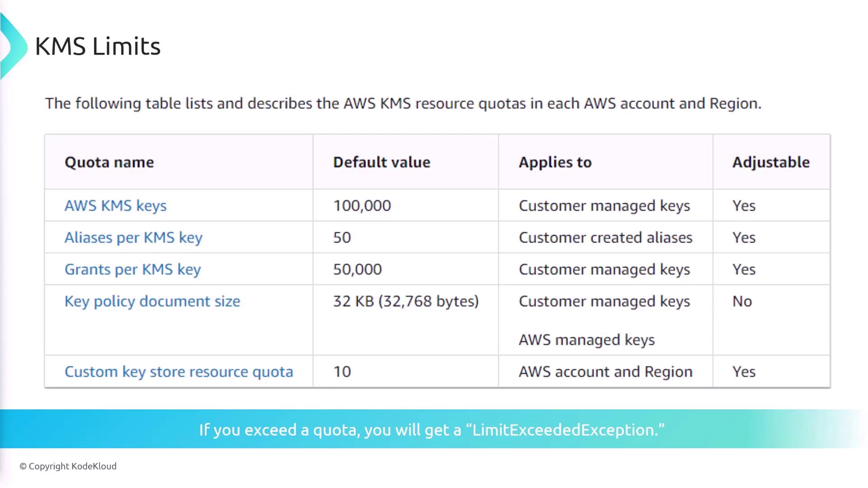Screen dimensions: 868x488
Task: Open Key policy document size link
Action: point(152,301)
